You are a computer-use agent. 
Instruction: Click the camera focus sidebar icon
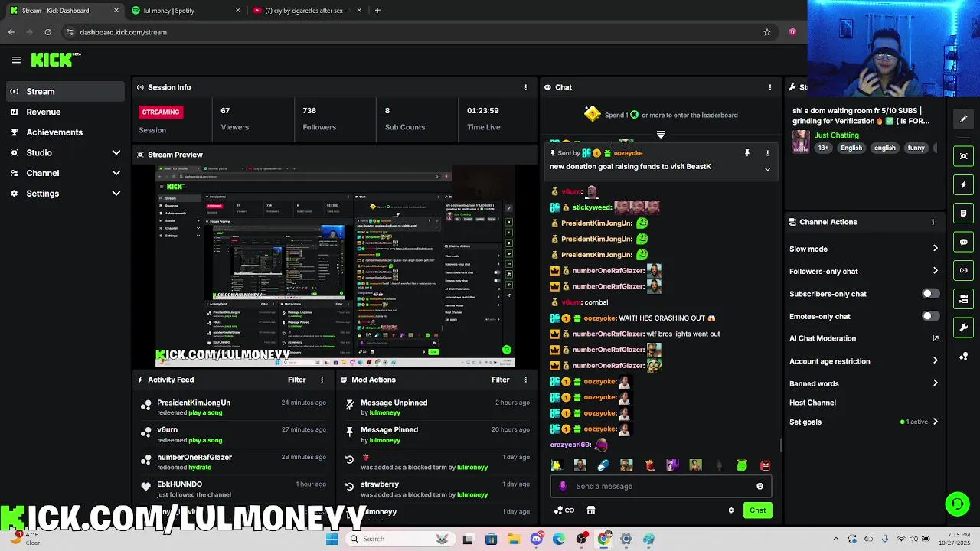point(964,156)
